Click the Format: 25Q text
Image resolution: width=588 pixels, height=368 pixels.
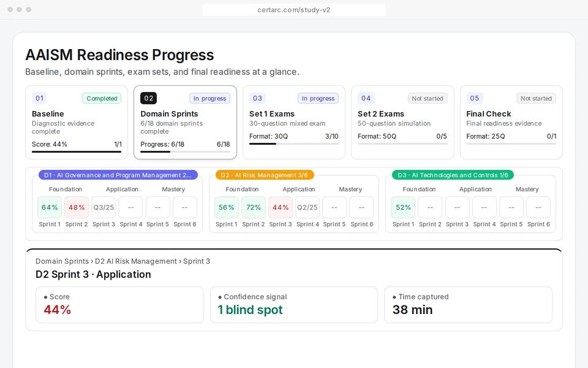(x=486, y=136)
